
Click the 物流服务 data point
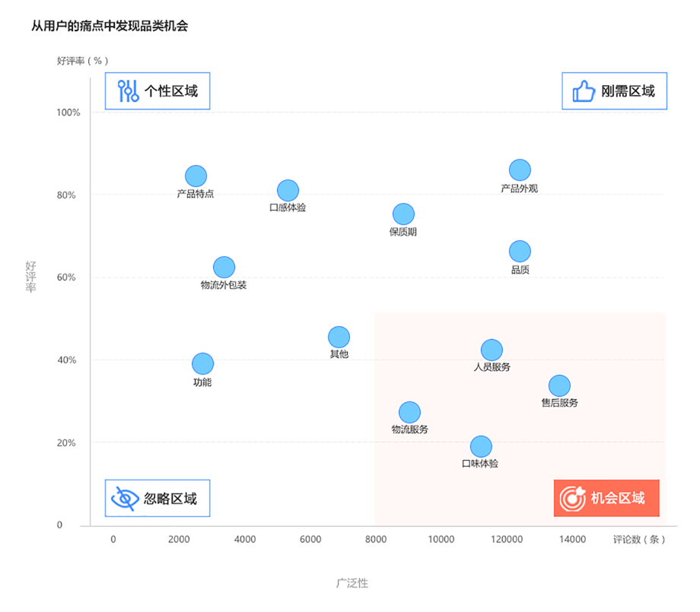coord(409,412)
